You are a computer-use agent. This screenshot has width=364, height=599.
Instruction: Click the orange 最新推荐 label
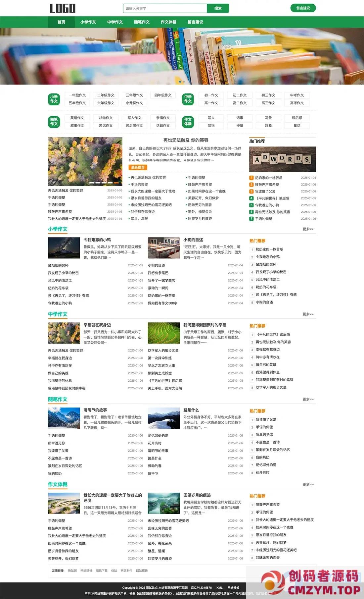tap(138, 167)
